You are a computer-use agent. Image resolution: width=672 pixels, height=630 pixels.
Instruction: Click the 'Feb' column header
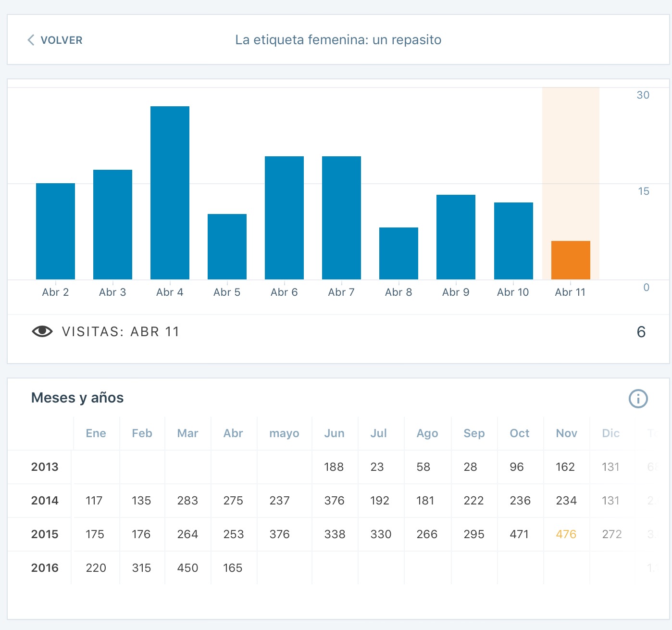tap(142, 433)
